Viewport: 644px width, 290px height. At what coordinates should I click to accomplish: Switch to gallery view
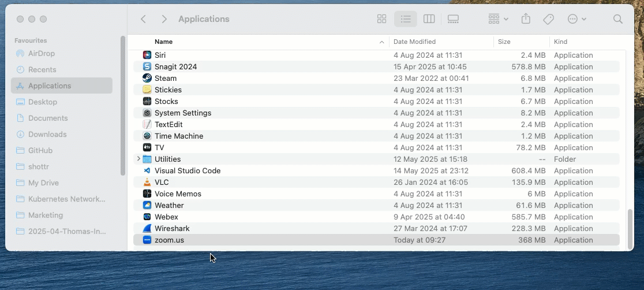point(453,19)
